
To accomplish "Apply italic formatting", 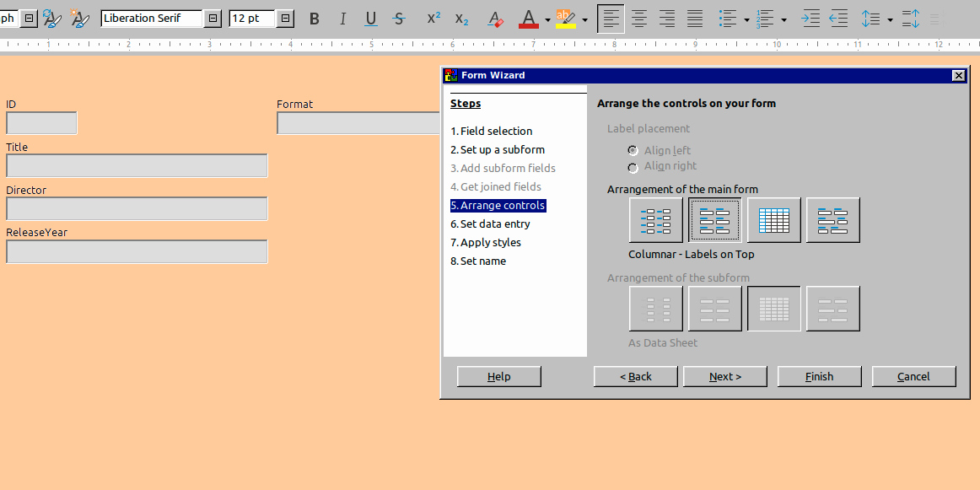I will click(x=342, y=19).
